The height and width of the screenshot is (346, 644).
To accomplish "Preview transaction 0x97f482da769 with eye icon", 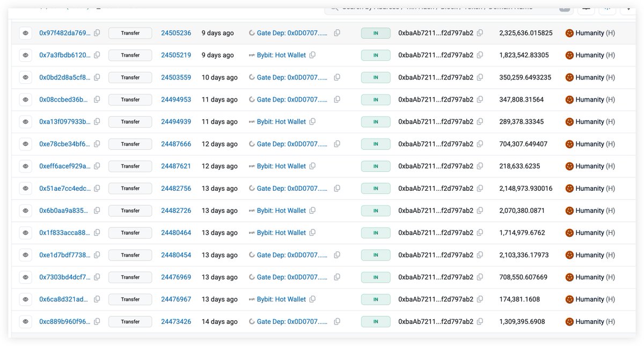I will pos(25,33).
